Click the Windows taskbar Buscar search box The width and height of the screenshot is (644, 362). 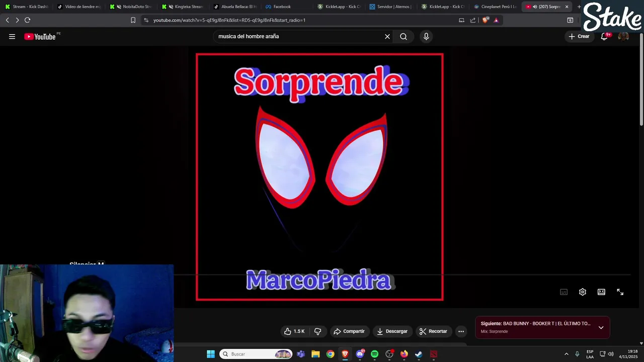(x=256, y=354)
